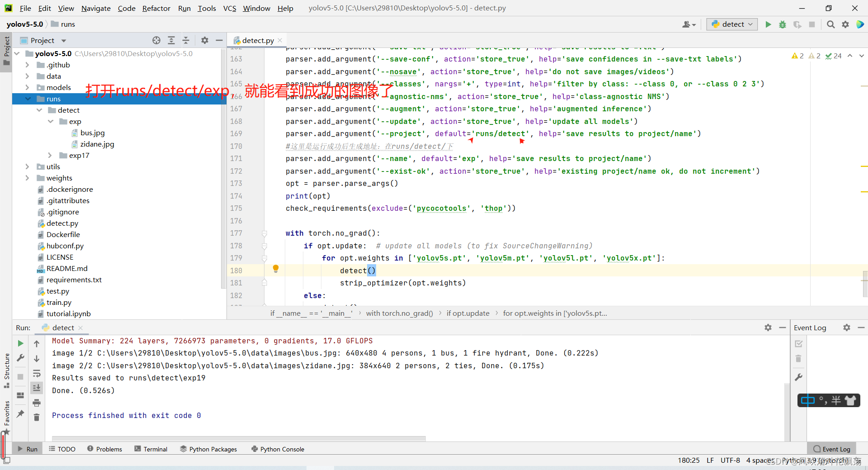Open Python Packages tool window
Image resolution: width=868 pixels, height=470 pixels.
click(x=208, y=449)
